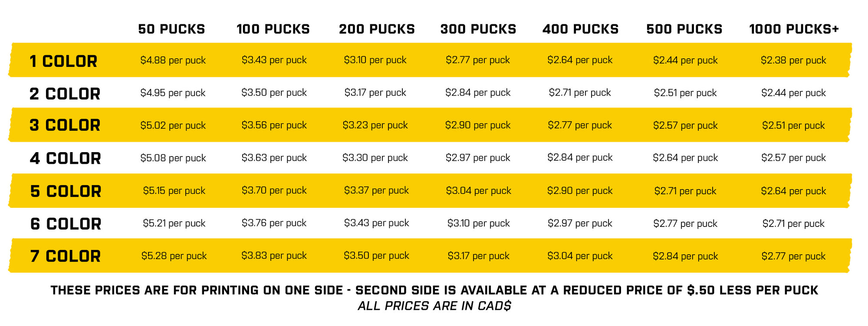Click the 2 COLOR row label
The height and width of the screenshot is (326, 868).
(65, 94)
